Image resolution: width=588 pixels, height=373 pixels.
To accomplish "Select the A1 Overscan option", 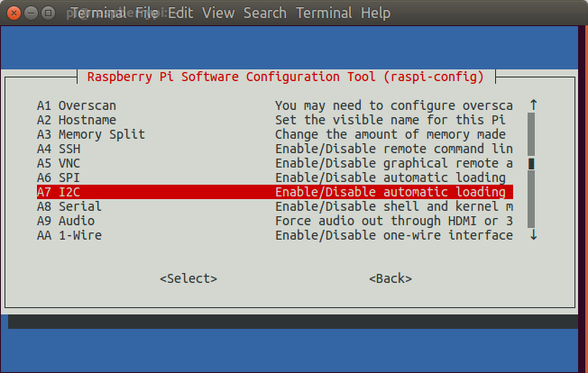I will [274, 105].
